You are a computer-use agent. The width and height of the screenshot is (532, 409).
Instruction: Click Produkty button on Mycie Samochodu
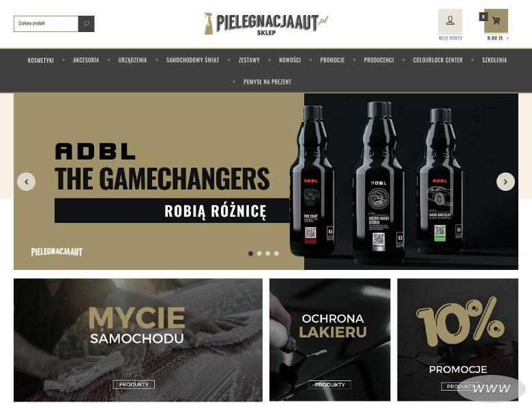pyautogui.click(x=134, y=384)
